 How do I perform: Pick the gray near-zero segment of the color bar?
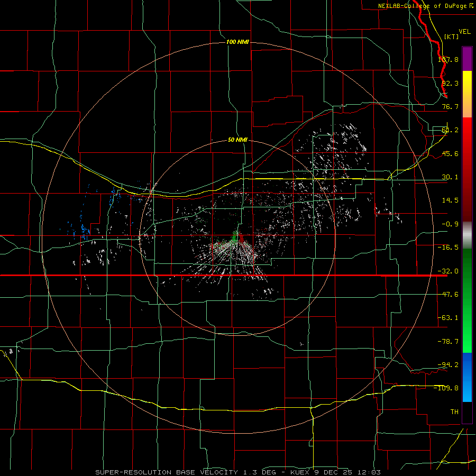467,235
